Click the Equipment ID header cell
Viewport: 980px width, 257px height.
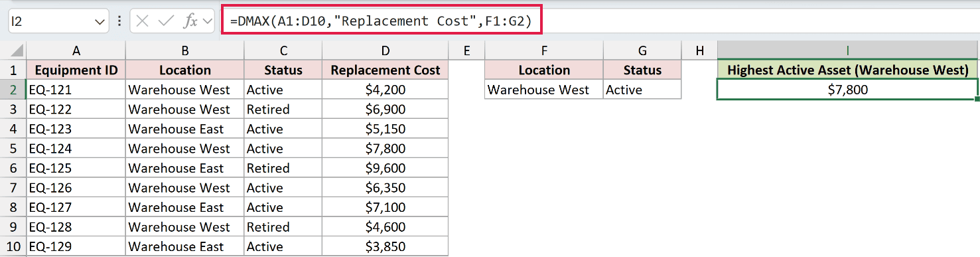[76, 70]
